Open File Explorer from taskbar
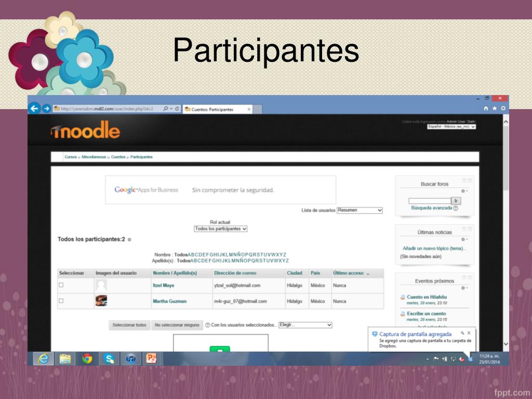 coord(65,358)
